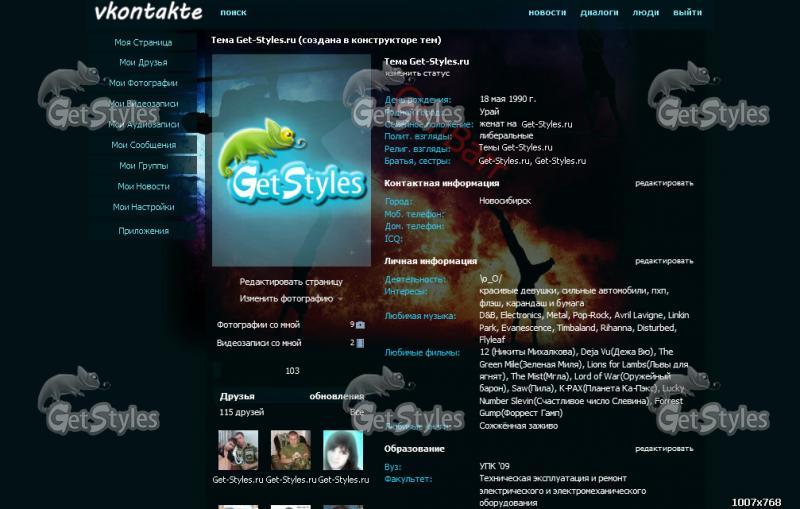Open Фотографии со мной link
This screenshot has height=509, width=800.
(x=258, y=324)
